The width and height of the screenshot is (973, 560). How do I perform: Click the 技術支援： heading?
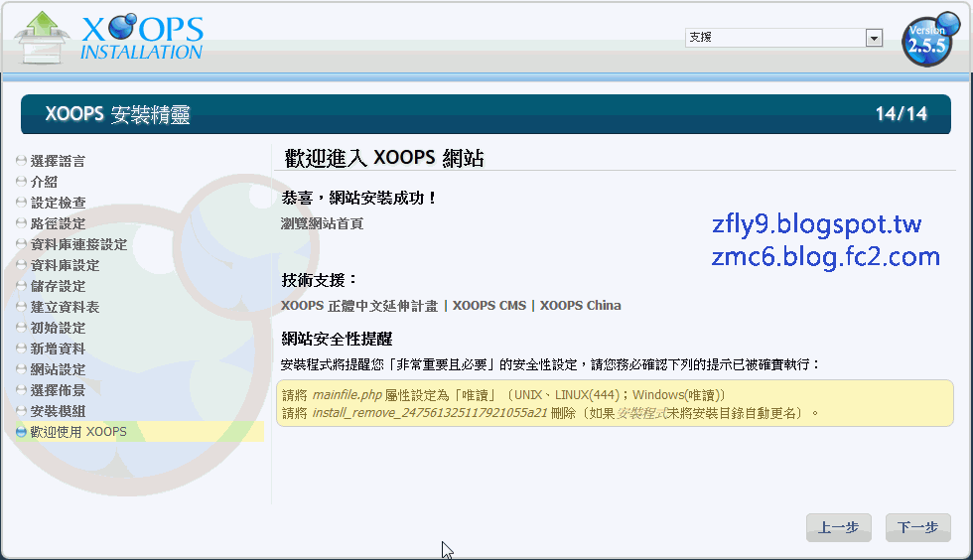coord(320,280)
